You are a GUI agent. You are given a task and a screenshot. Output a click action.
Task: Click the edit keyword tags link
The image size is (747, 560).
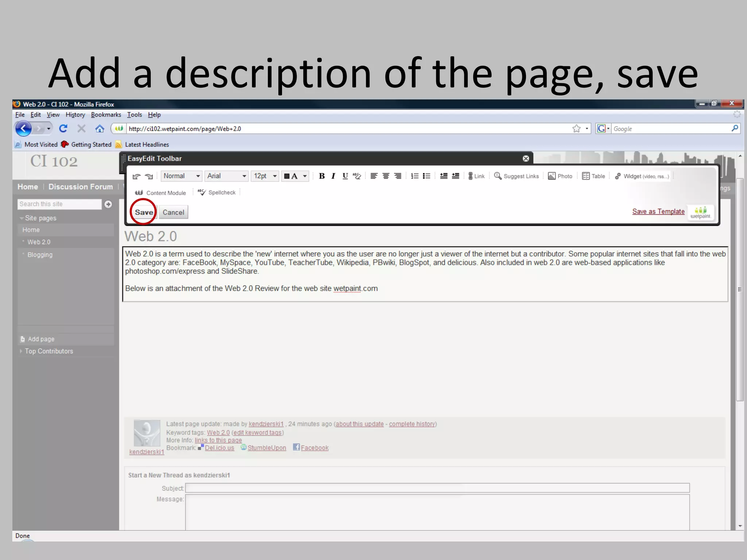[258, 433]
